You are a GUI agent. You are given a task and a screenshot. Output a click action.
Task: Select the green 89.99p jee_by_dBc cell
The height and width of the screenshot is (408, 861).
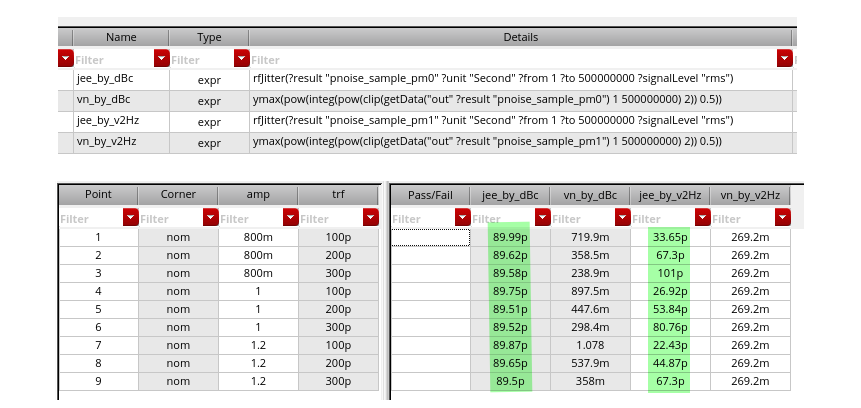click(510, 237)
